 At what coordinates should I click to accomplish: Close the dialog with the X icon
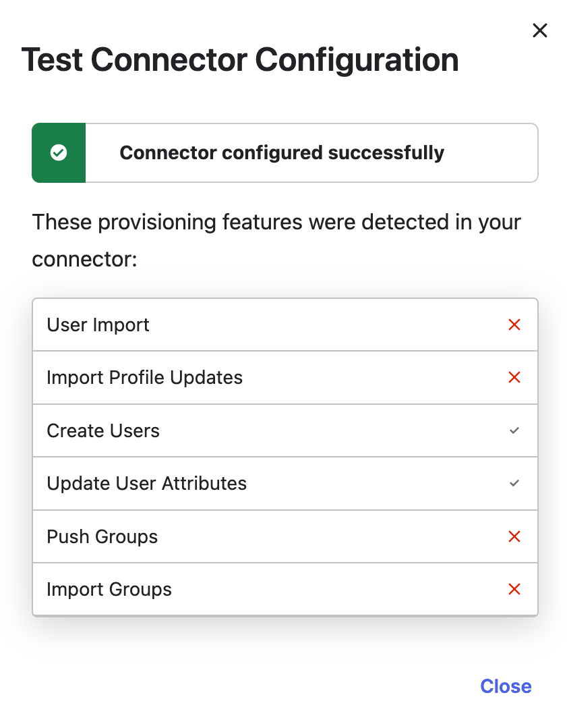539,30
